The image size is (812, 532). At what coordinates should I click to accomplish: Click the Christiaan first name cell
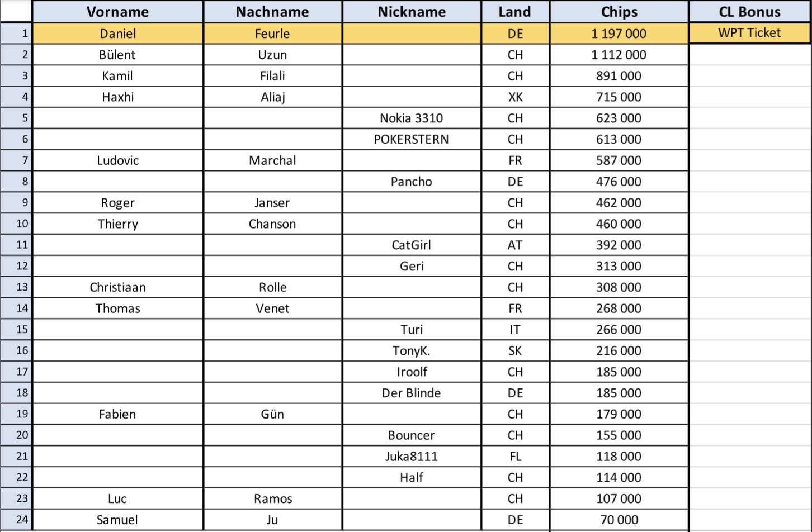click(x=117, y=287)
